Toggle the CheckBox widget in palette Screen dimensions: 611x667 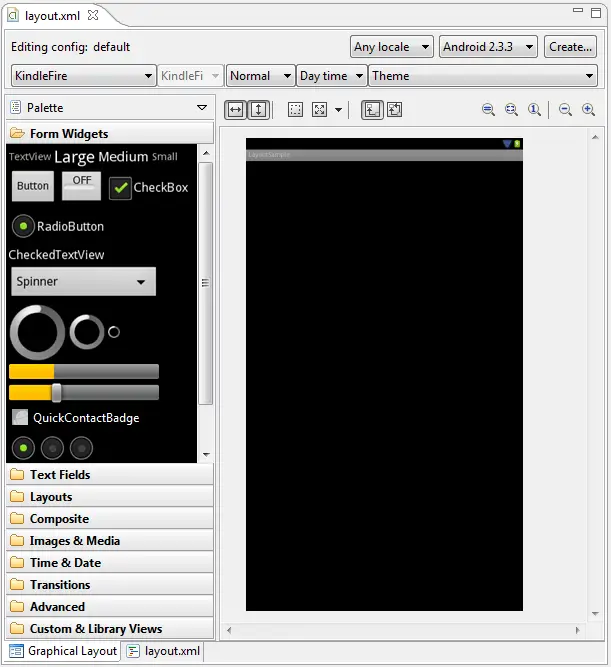point(120,187)
